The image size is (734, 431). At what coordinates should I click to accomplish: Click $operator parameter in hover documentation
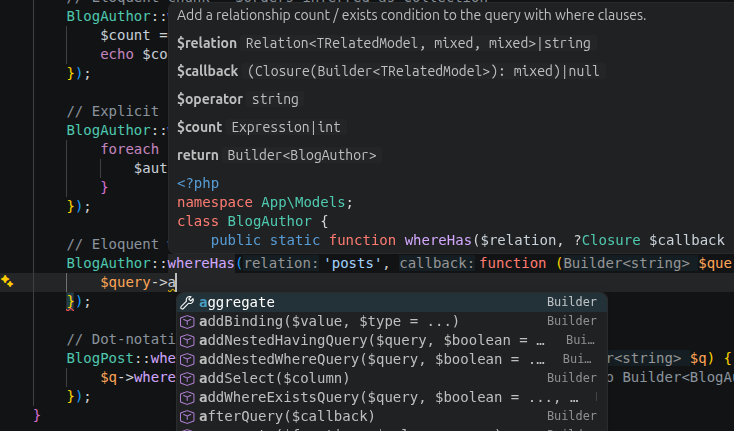coord(210,99)
